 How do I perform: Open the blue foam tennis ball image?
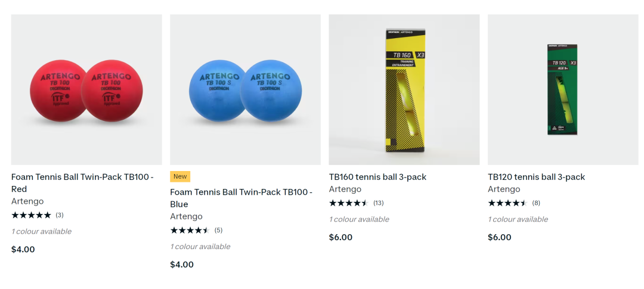245,89
